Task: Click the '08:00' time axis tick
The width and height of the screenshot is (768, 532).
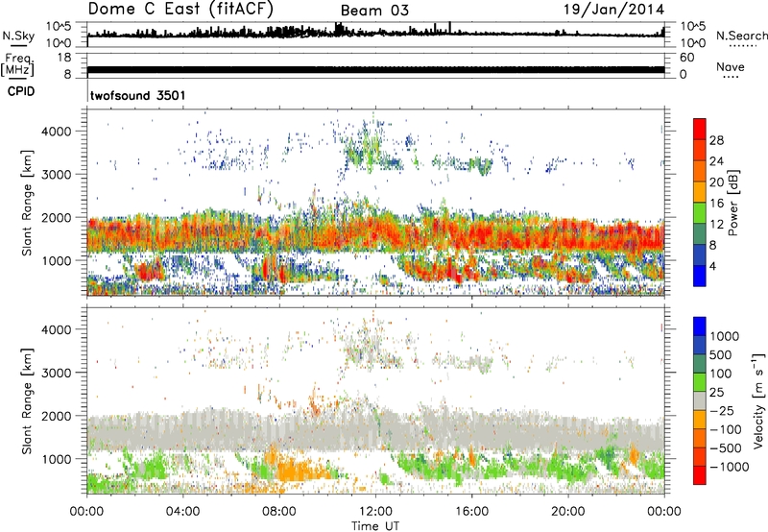Action: [279, 512]
